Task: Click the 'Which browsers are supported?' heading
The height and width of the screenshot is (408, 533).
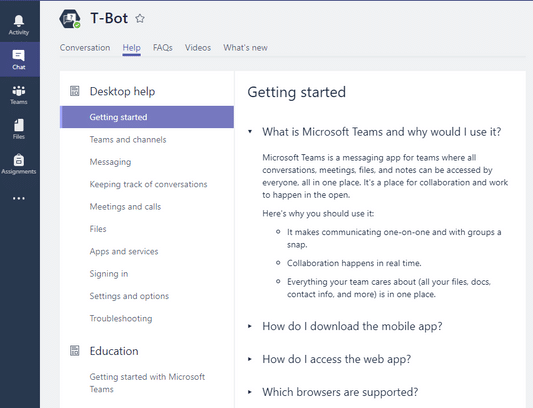Action: 340,392
